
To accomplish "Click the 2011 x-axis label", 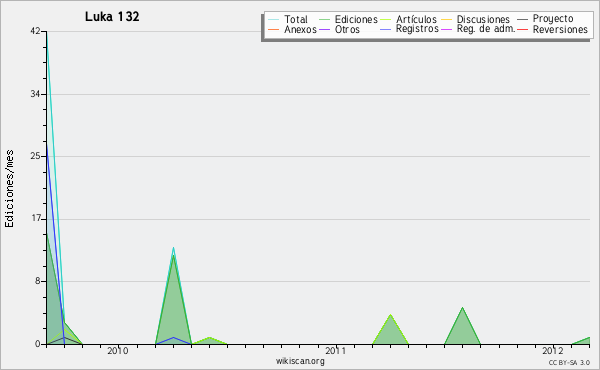I will 335,351.
